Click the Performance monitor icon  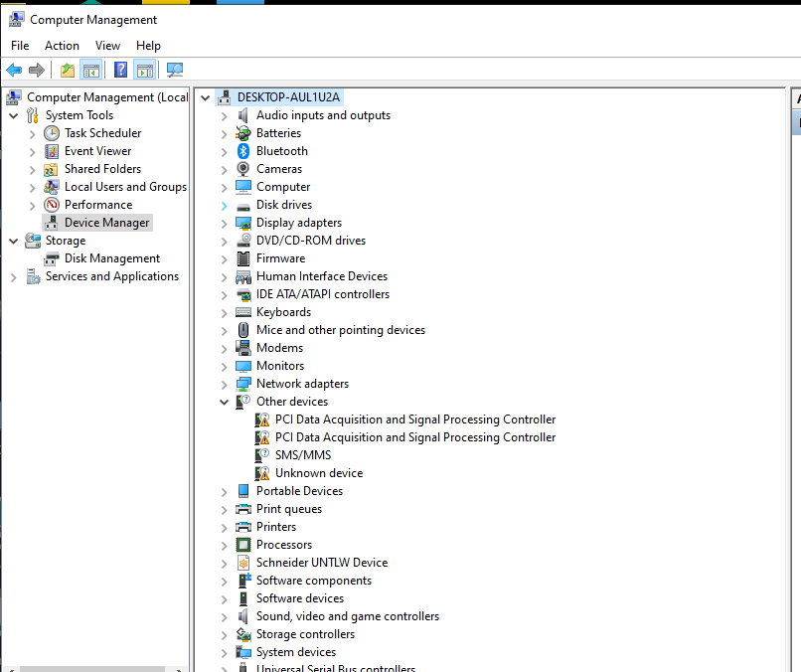point(51,205)
